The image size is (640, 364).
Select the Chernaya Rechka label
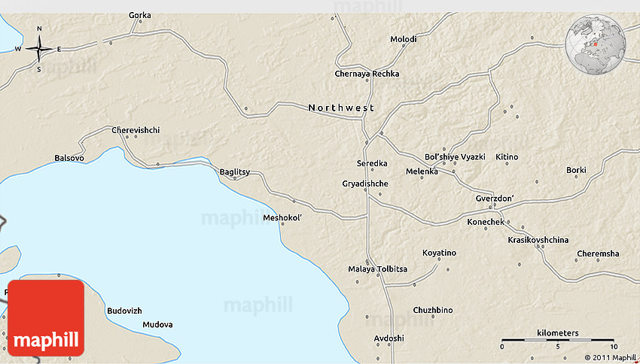click(x=367, y=74)
